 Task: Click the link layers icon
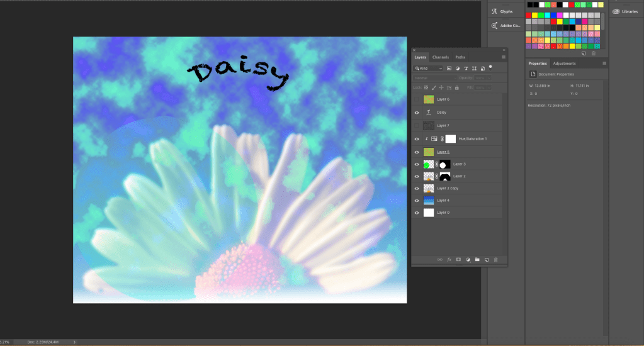[x=440, y=259]
